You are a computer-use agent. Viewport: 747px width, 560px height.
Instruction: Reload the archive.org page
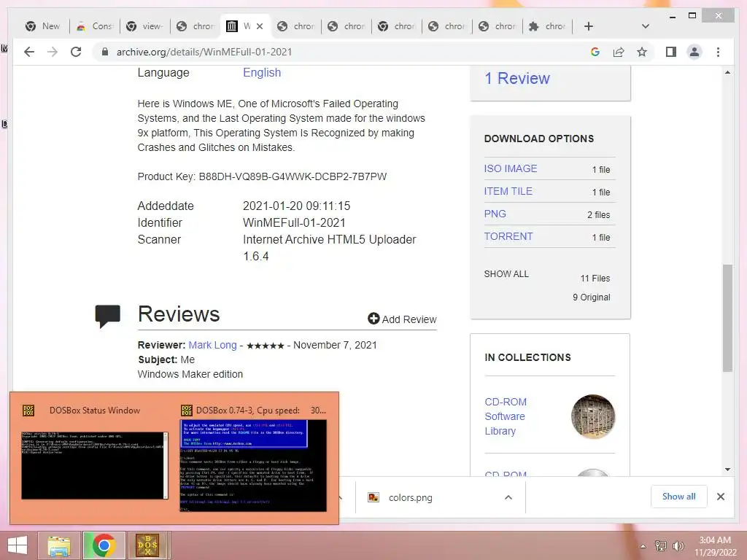coord(76,52)
